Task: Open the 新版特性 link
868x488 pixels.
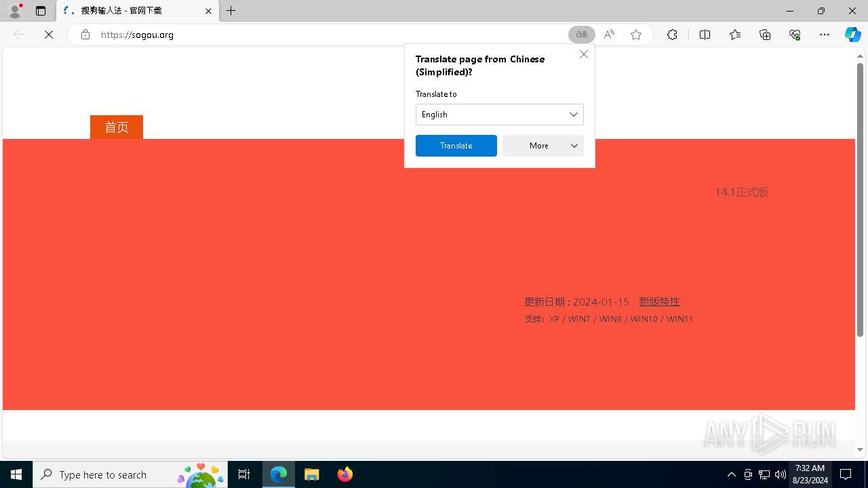Action: 659,302
